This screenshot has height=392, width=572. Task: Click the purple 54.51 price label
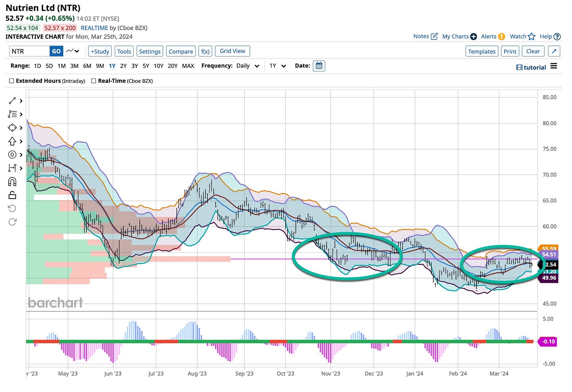(x=549, y=254)
